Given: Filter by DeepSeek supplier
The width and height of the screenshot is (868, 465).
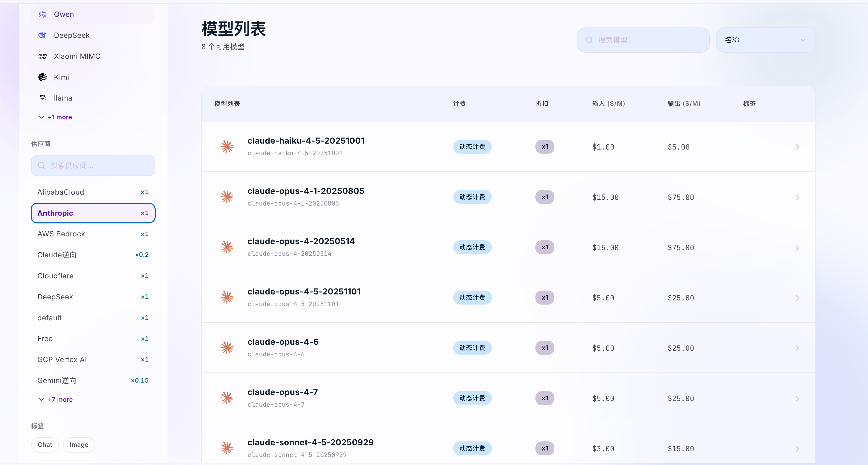Looking at the screenshot, I should coord(93,297).
